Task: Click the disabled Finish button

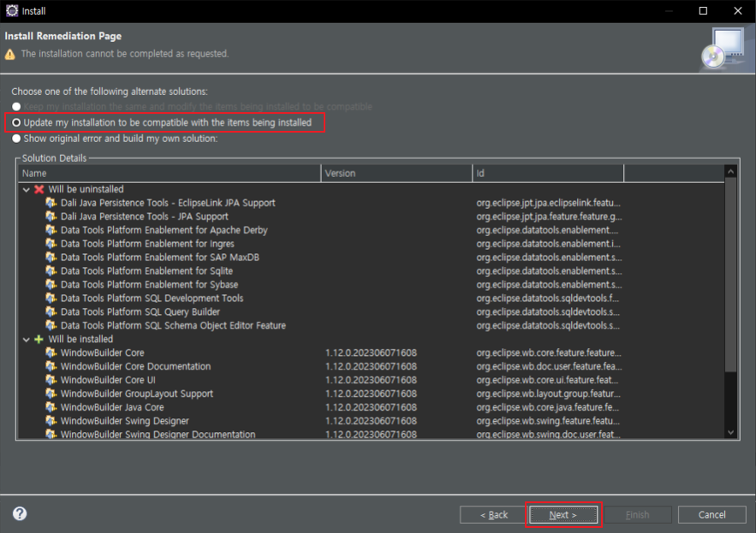Action: coord(637,515)
